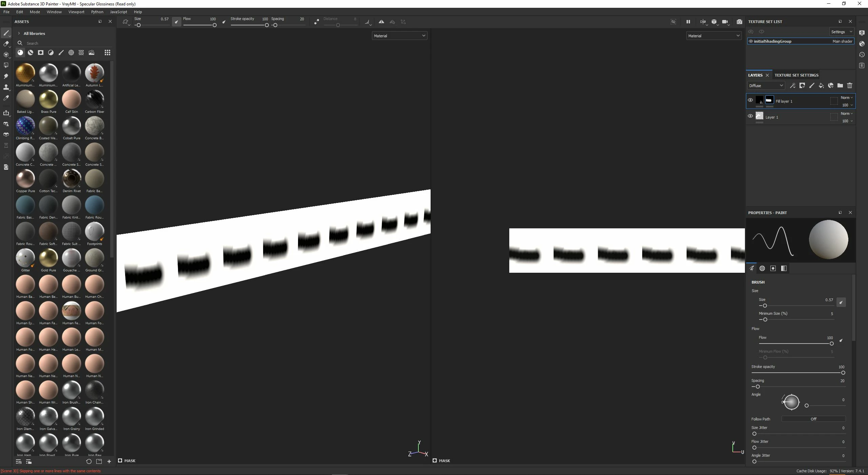Viewport: 868px width, 475px height.
Task: Select the Smudge tool
Action: coord(6,76)
